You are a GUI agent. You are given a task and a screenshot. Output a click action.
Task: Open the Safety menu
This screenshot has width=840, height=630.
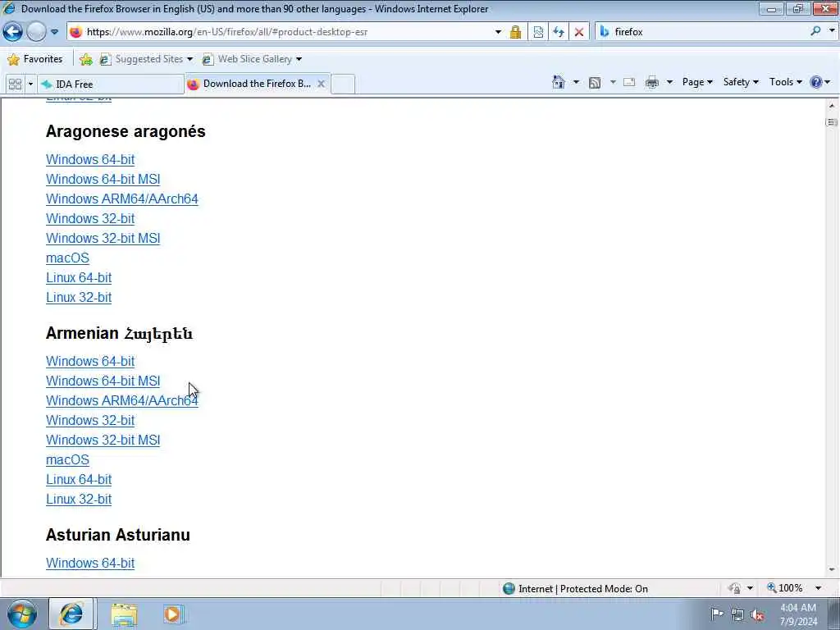[x=741, y=82]
